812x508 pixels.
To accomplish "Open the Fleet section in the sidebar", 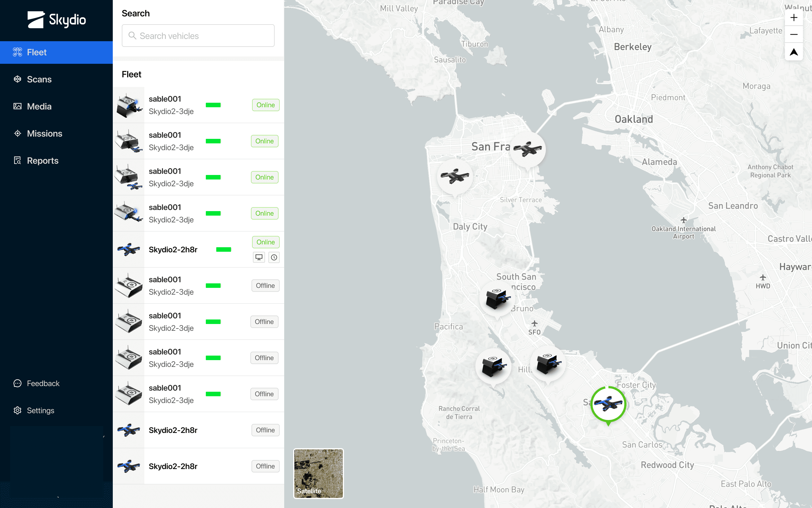I will tap(56, 52).
